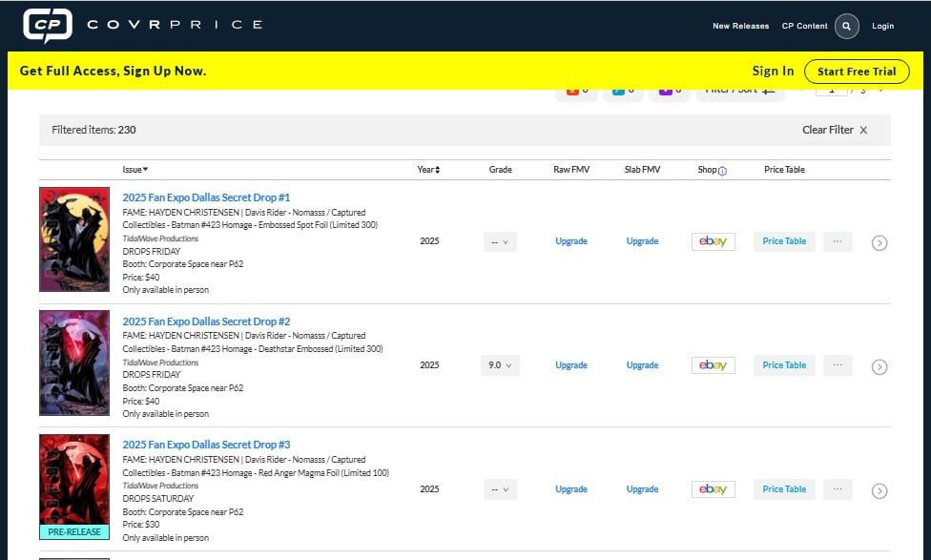Click the X next to Clear Filter
Viewport: 931px width, 560px height.
[863, 131]
